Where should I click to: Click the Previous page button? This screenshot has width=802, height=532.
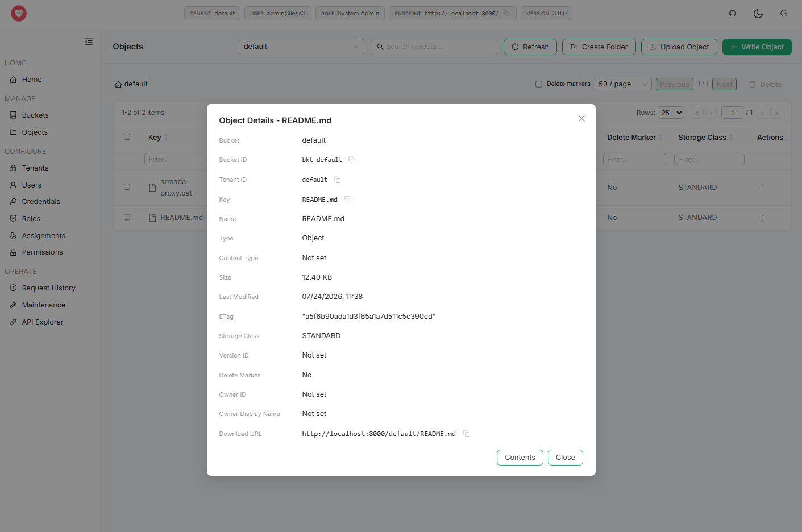coord(675,84)
